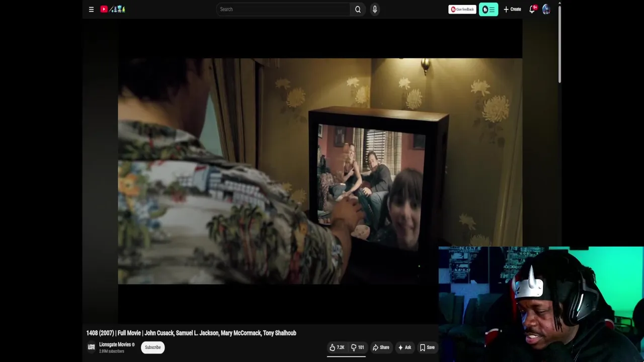Click the magnifier search button
The width and height of the screenshot is (644, 362).
coord(358,9)
